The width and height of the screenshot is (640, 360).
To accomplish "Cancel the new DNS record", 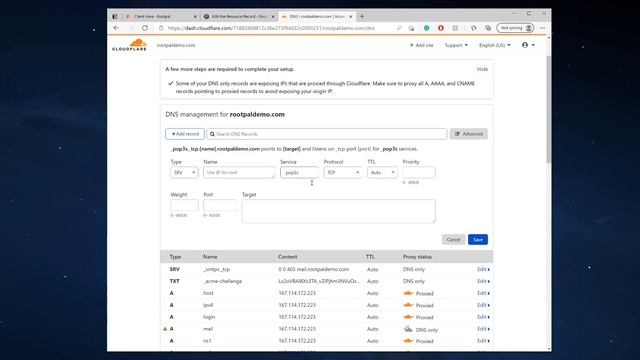I will pos(453,240).
